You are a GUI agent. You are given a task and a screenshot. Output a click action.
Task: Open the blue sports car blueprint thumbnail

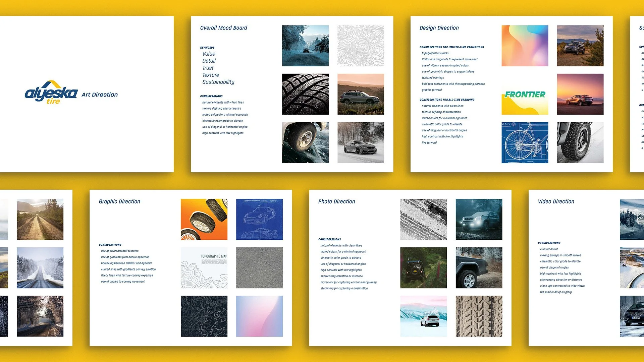coord(259,219)
